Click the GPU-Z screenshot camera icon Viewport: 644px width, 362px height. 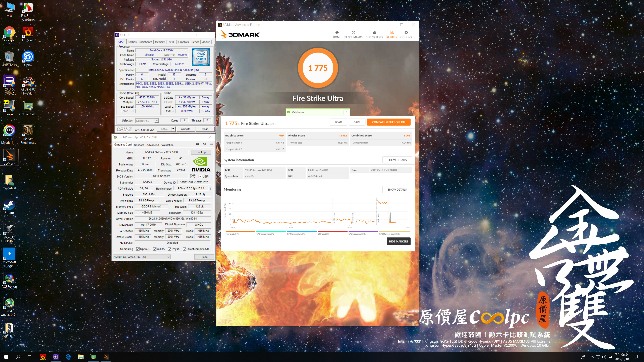[x=198, y=144]
